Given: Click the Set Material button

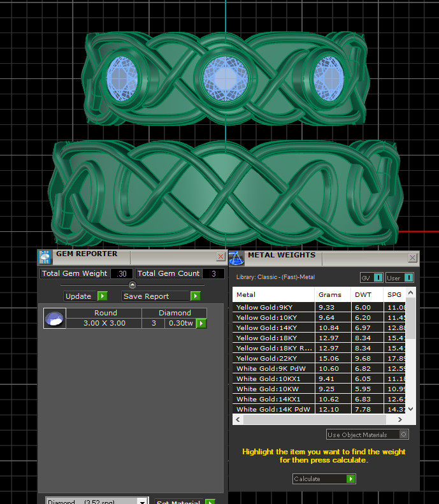Looking at the screenshot, I should (x=180, y=501).
